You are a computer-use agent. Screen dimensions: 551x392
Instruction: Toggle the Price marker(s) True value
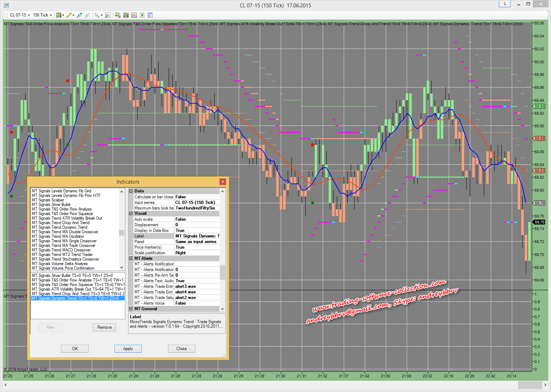(197, 247)
